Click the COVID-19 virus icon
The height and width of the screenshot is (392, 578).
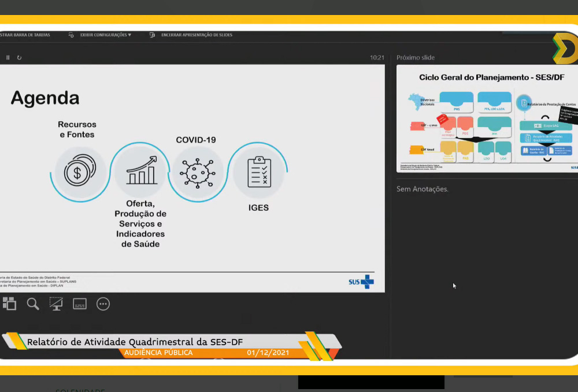point(197,172)
